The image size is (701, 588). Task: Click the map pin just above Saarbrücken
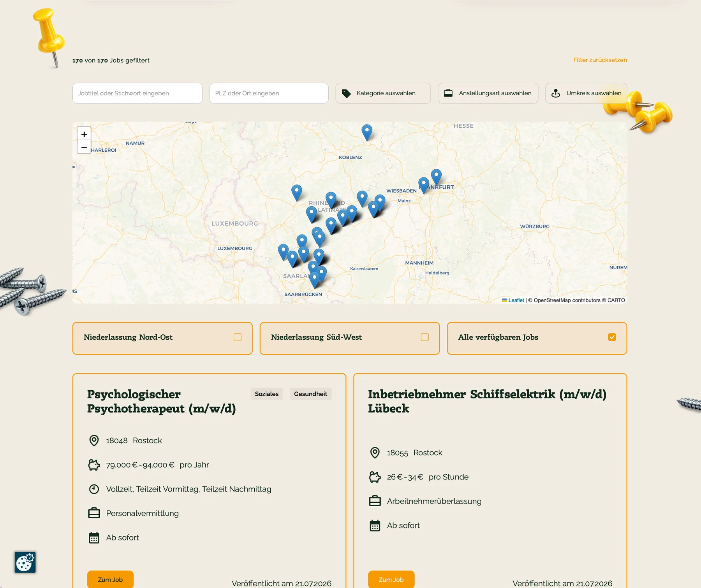pyautogui.click(x=315, y=279)
